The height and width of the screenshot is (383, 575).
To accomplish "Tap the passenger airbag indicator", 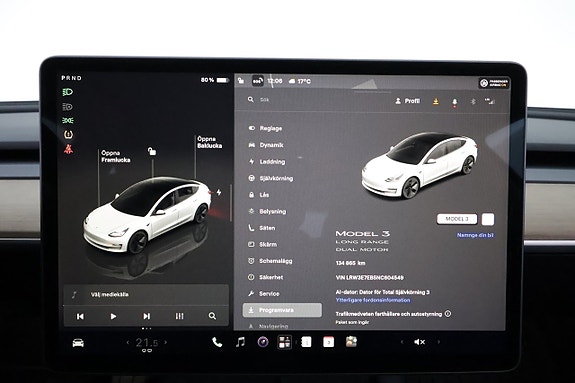I will coord(494,83).
